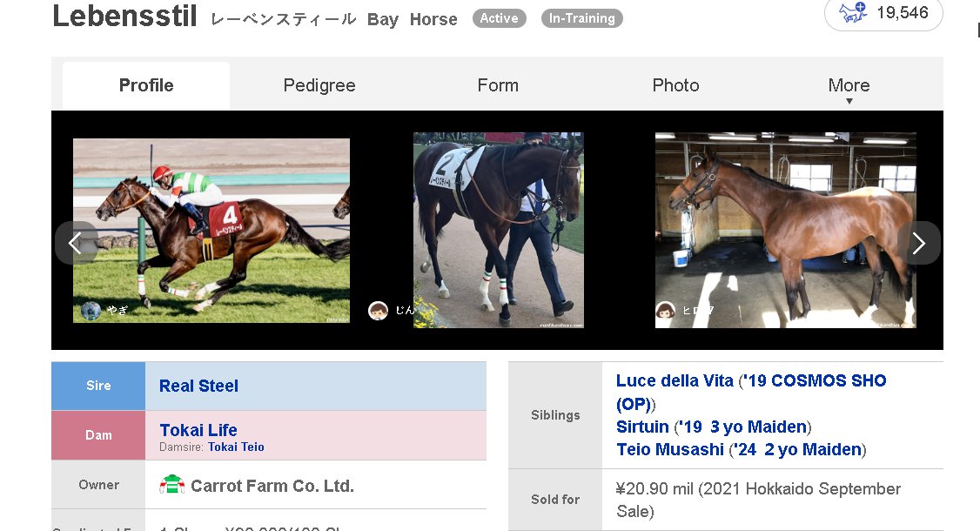Open the racing photo with number 4 saddlecloth
The image size is (980, 531).
click(x=211, y=230)
